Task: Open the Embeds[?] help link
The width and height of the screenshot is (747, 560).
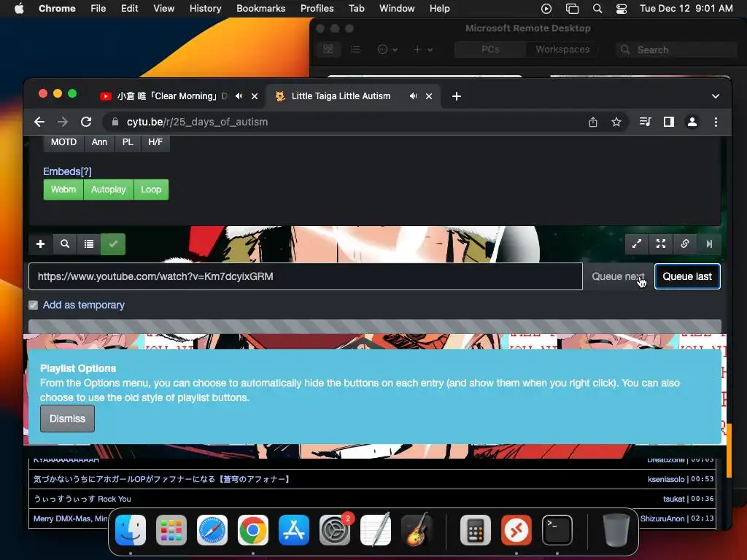Action: pyautogui.click(x=67, y=171)
